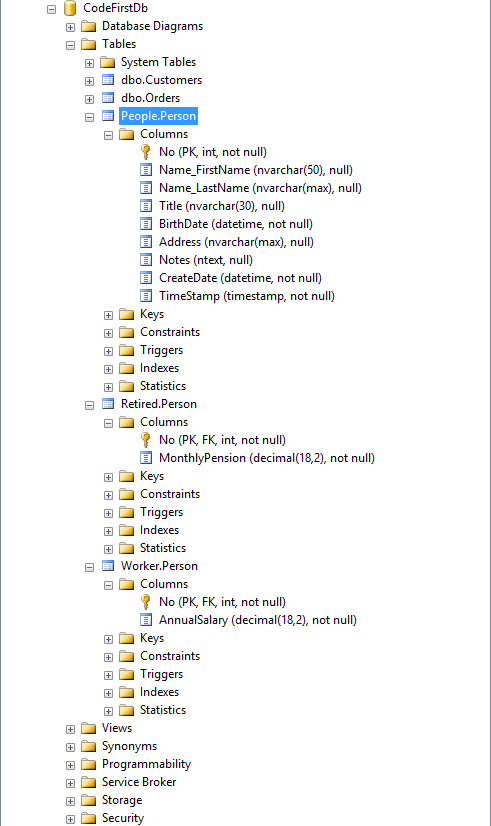Collapse the People.Person table node
Viewport: 491px width, 826px height.
tap(90, 117)
